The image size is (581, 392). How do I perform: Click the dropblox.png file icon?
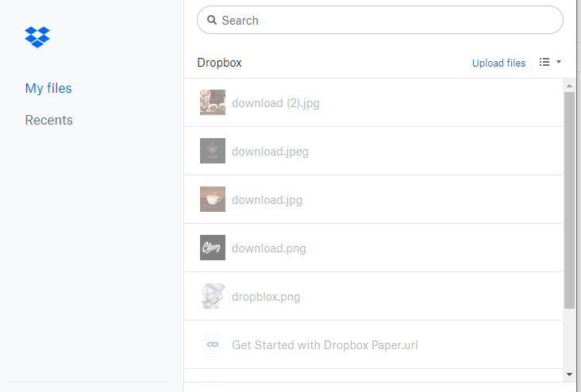coord(212,296)
